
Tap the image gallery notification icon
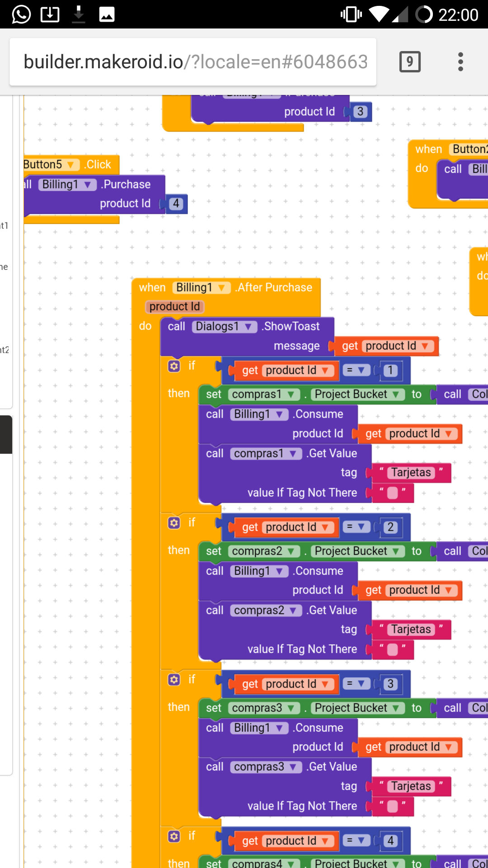107,14
